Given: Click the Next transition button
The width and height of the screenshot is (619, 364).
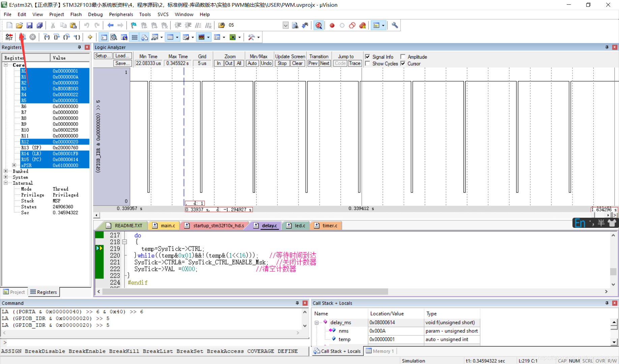Looking at the screenshot, I should pos(325,63).
